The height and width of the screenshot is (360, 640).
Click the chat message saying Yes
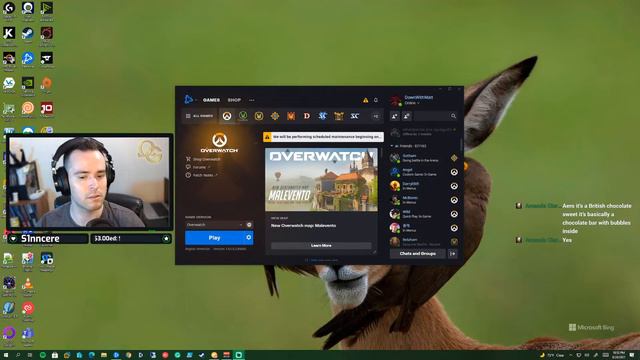tap(567, 240)
